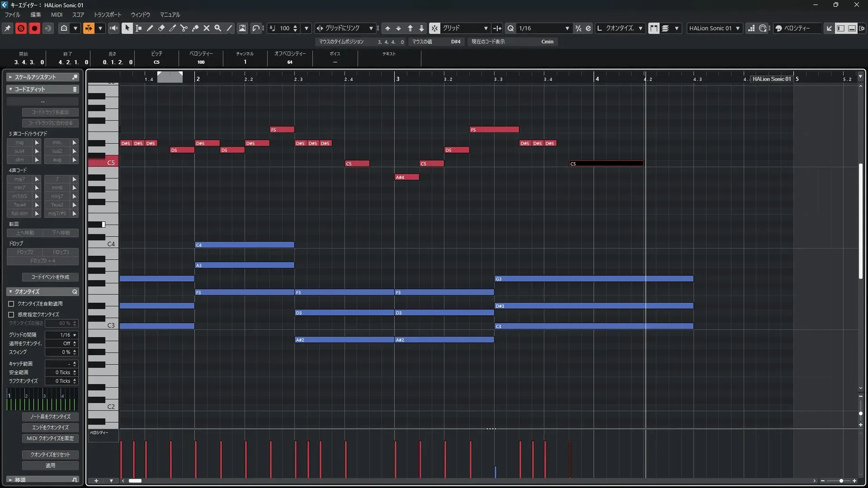Select the Zoom magnifier tool
This screenshot has width=868, height=488.
218,28
